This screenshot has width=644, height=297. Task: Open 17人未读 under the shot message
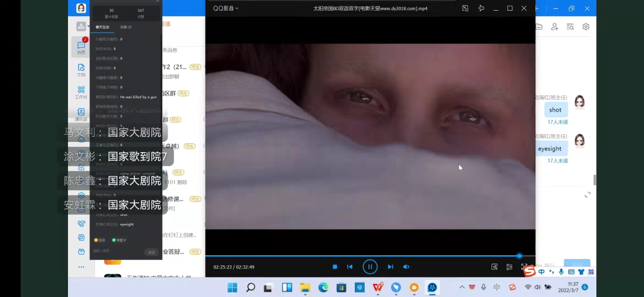point(558,122)
